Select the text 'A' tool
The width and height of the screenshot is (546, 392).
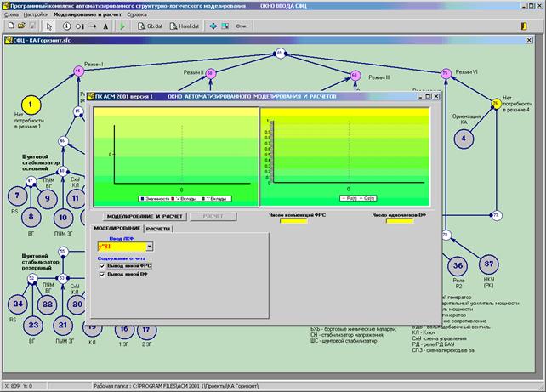[x=105, y=26]
